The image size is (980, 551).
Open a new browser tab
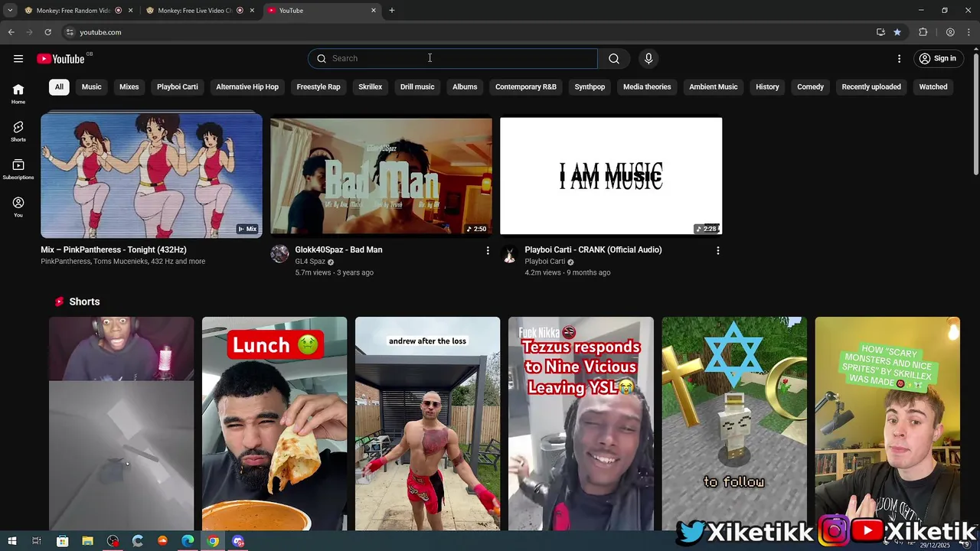tap(392, 11)
